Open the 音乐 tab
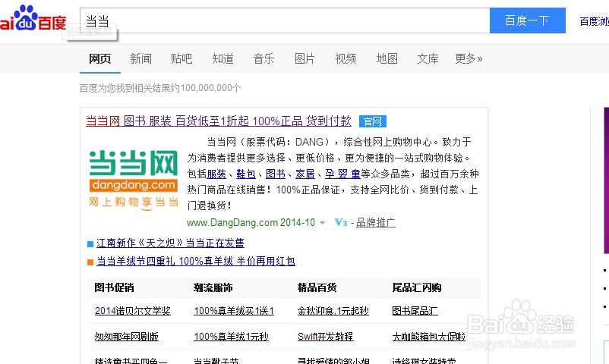 click(x=263, y=58)
